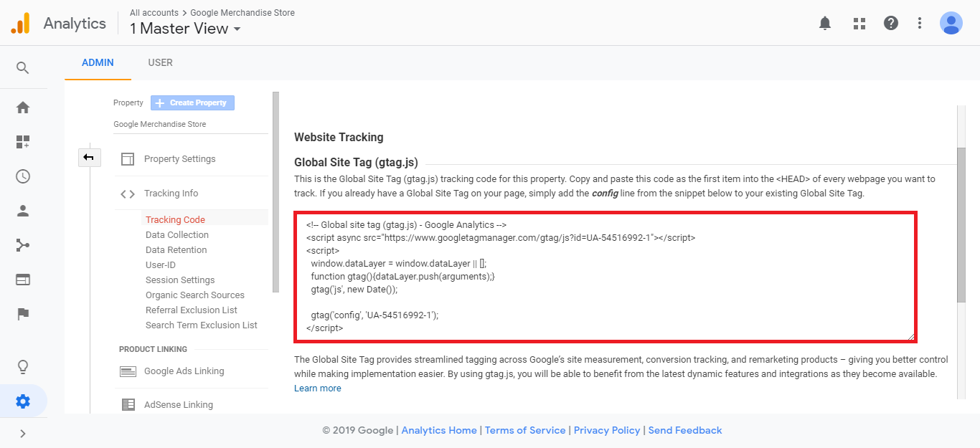Expand the left navigation sidebar chevron
The width and height of the screenshot is (980, 448).
(23, 434)
